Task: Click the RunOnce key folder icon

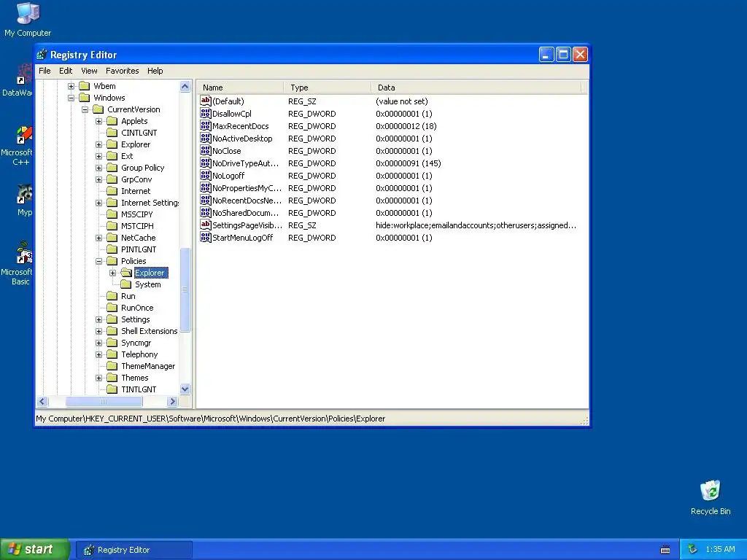Action: tap(112, 308)
